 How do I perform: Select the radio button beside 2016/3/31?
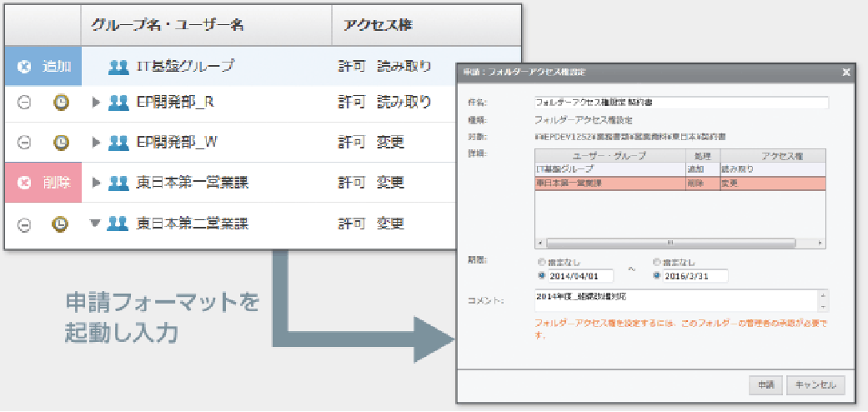tap(657, 275)
